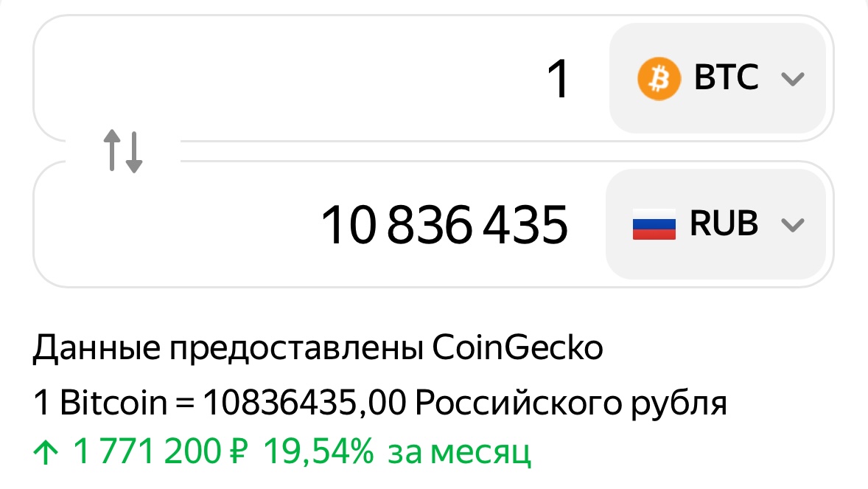Viewport: 868px width, 489px height.
Task: Click the 10836435,00 value in rate line
Action: (x=306, y=403)
